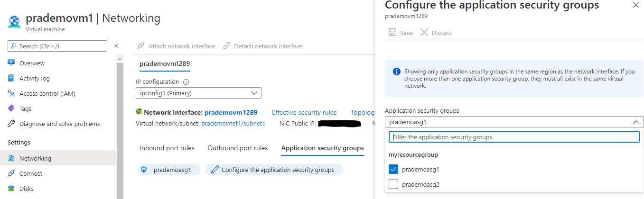Image resolution: width=644 pixels, height=199 pixels.
Task: Click Configure the application security groups button
Action: (x=274, y=170)
